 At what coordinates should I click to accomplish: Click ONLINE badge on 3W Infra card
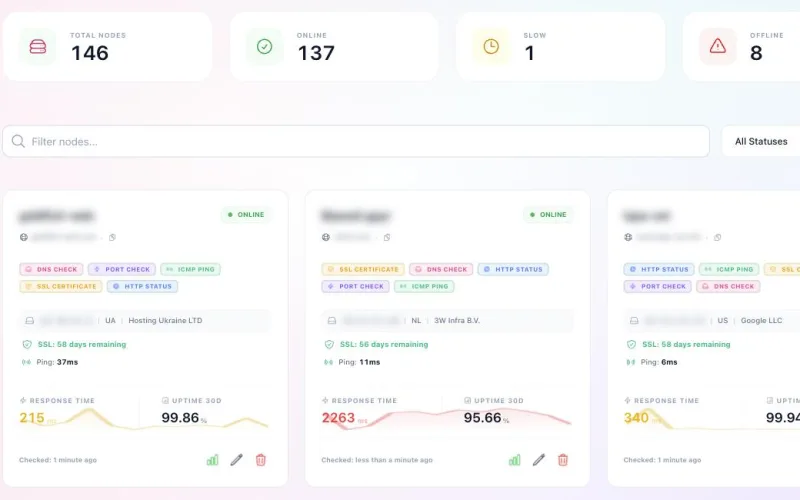tap(548, 215)
